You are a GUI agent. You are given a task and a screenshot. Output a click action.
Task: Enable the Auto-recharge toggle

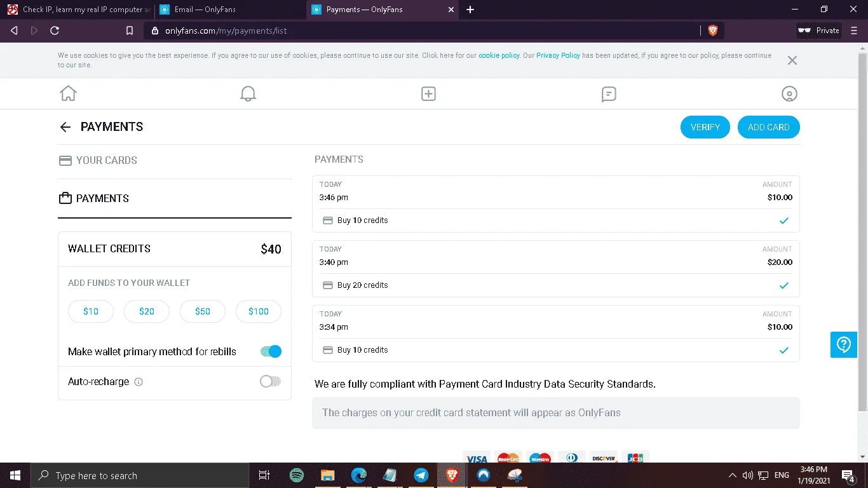click(271, 382)
